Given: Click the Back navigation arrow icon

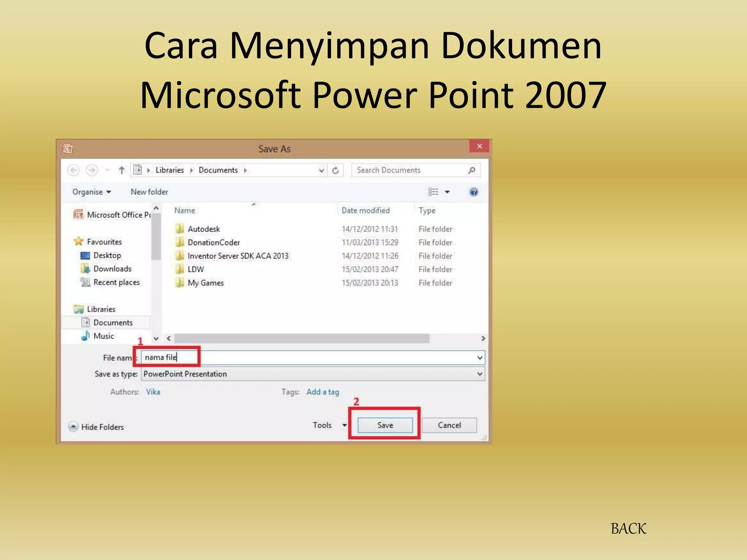Looking at the screenshot, I should coord(74,170).
